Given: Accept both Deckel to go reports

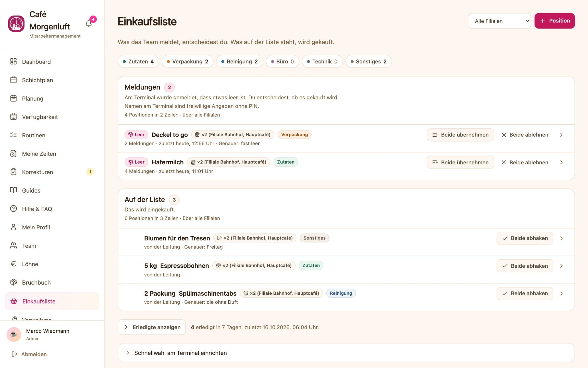Looking at the screenshot, I should [x=460, y=135].
